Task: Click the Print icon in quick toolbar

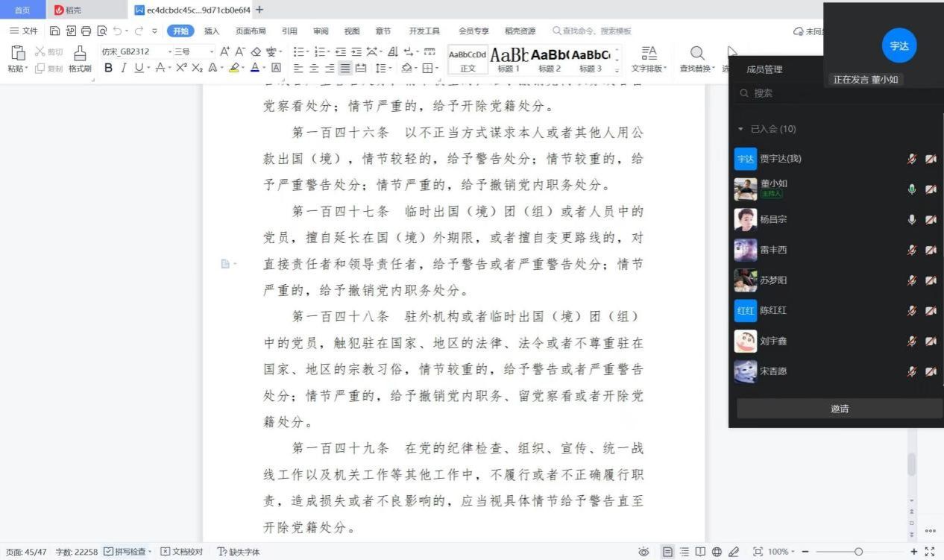Action: click(x=86, y=31)
